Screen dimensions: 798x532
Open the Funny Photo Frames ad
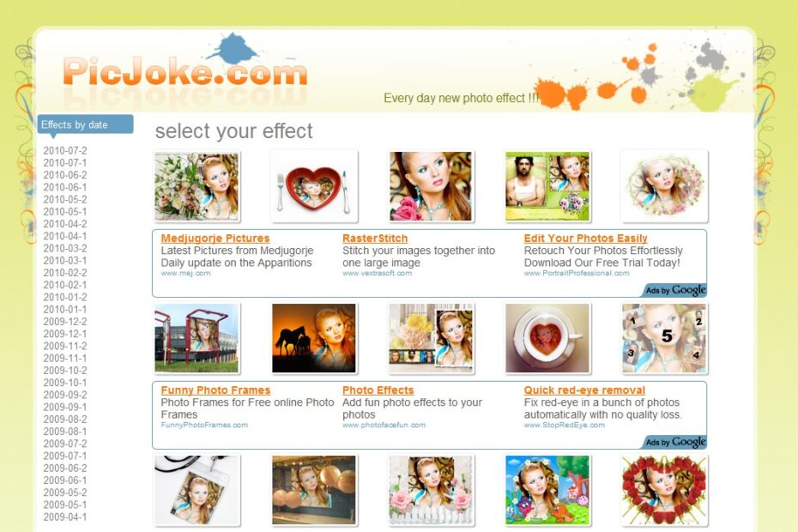click(215, 390)
